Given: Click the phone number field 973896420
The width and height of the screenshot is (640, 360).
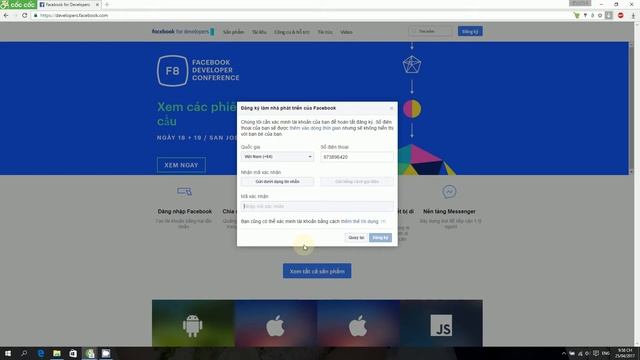Looking at the screenshot, I should click(357, 157).
